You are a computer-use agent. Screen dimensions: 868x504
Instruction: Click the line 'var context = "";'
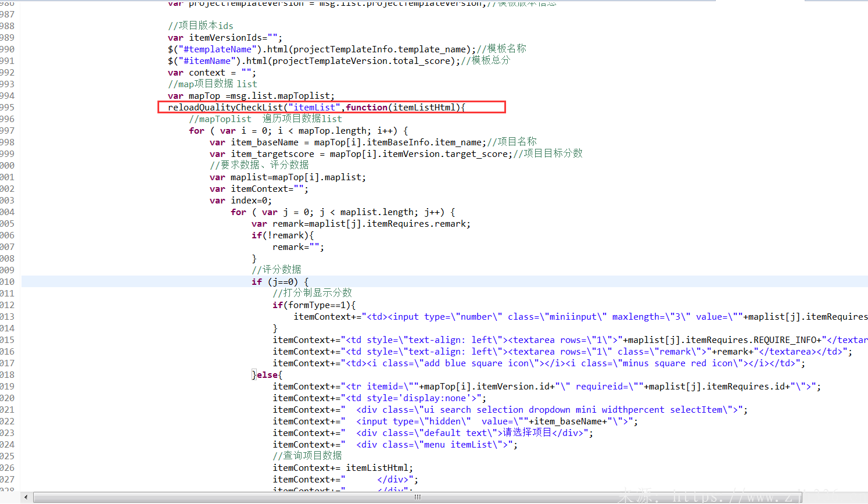211,72
